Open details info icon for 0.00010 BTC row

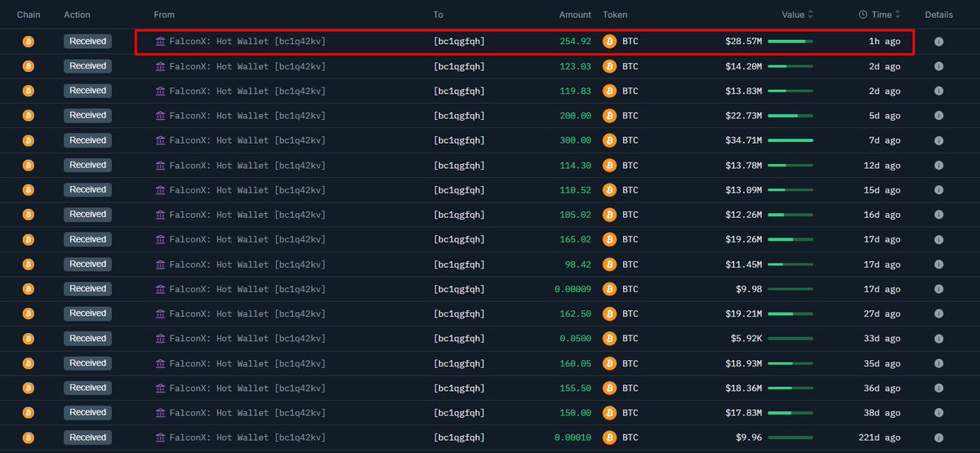(938, 437)
